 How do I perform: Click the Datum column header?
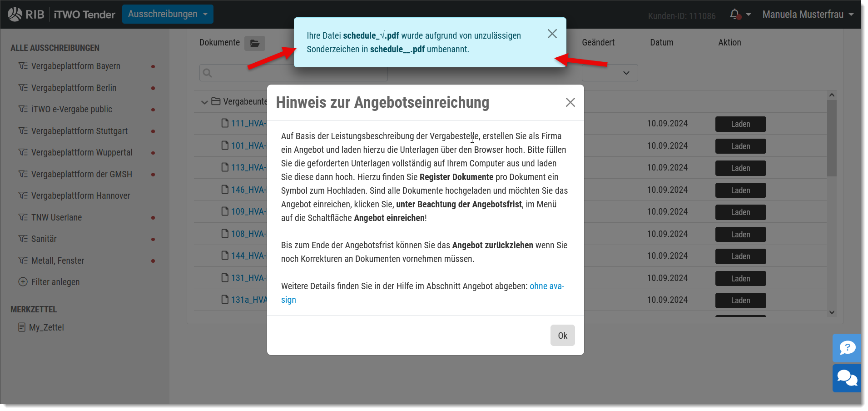pos(662,42)
